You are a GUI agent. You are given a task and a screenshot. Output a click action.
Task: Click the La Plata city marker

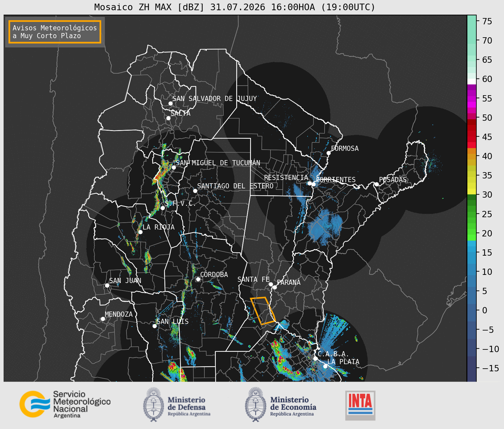[x=325, y=366]
